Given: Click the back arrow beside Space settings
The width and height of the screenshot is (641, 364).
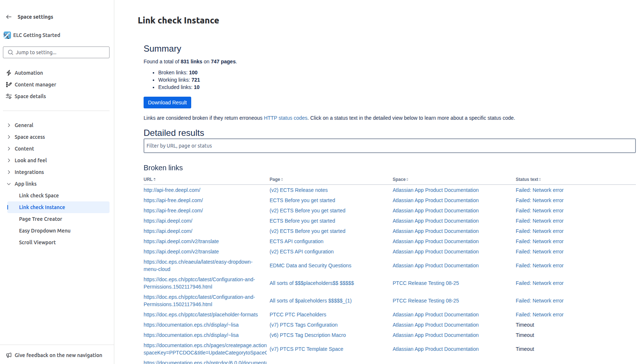Looking at the screenshot, I should pyautogui.click(x=9, y=17).
